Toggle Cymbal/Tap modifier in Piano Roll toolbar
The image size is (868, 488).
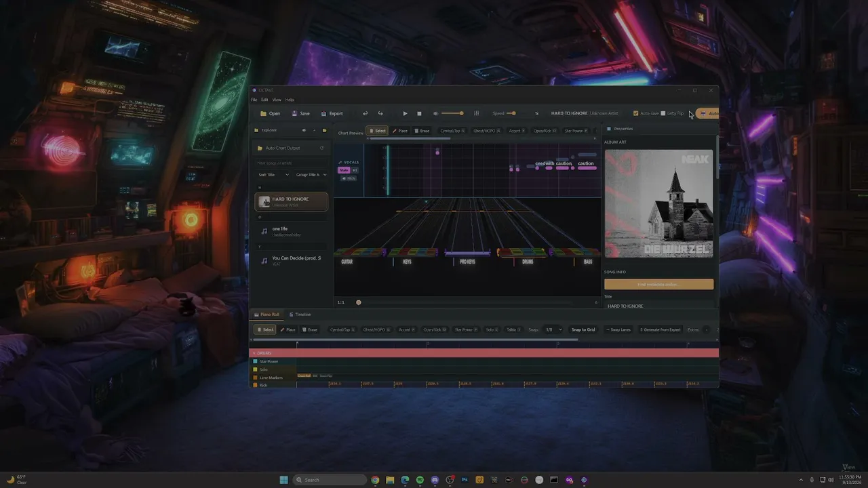pyautogui.click(x=342, y=329)
